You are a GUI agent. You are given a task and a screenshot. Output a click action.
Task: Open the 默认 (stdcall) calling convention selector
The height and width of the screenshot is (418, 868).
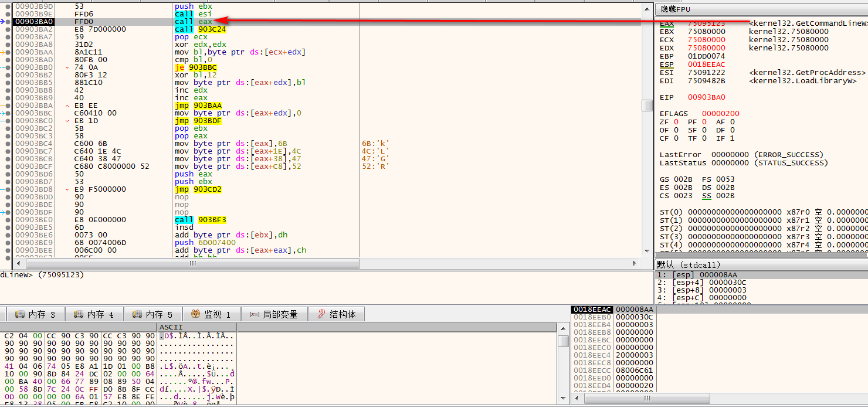pos(689,265)
